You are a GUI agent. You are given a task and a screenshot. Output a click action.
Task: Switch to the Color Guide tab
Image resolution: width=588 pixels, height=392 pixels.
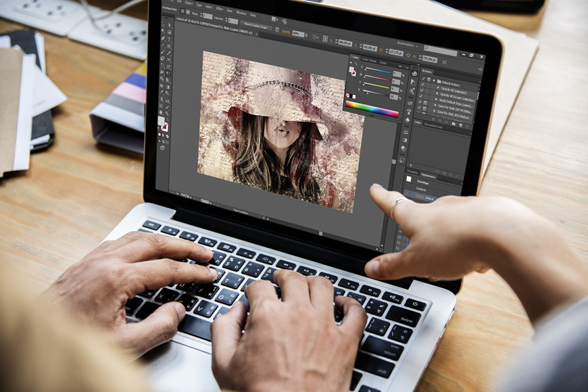point(370,61)
